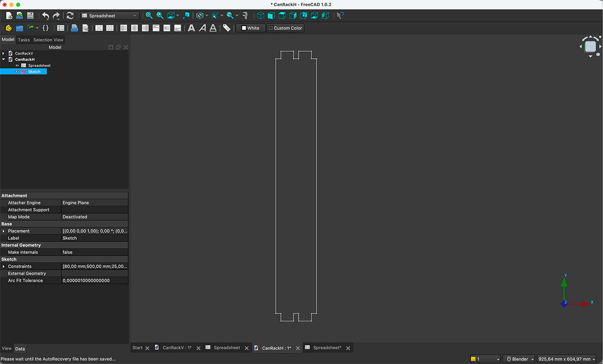Close the CanRackH : 1* tab
The image size is (603, 364).
(x=297, y=348)
